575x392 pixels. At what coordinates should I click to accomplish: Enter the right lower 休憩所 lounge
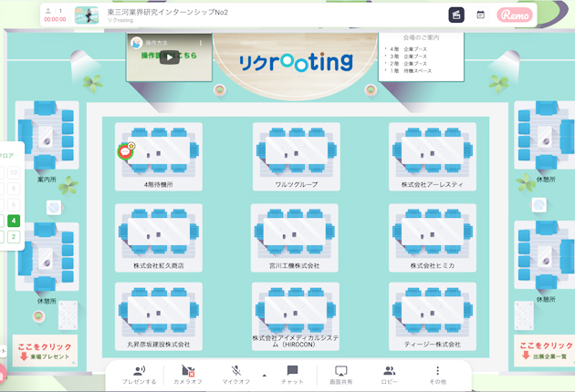(545, 254)
